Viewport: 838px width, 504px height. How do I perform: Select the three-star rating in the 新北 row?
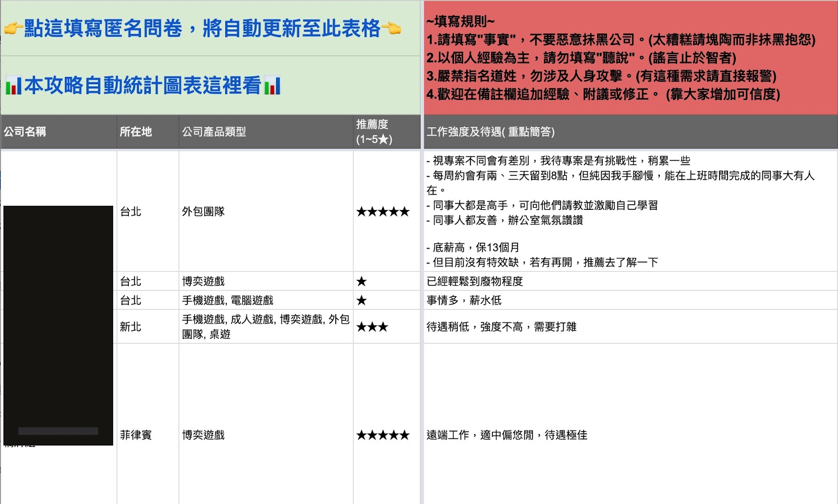point(387,327)
